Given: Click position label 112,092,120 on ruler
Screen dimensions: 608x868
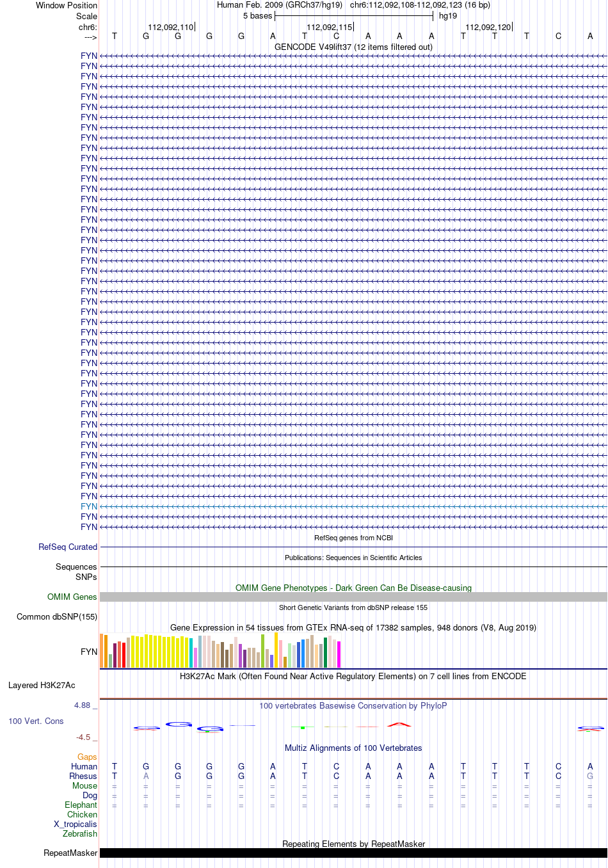Looking at the screenshot, I should (488, 28).
